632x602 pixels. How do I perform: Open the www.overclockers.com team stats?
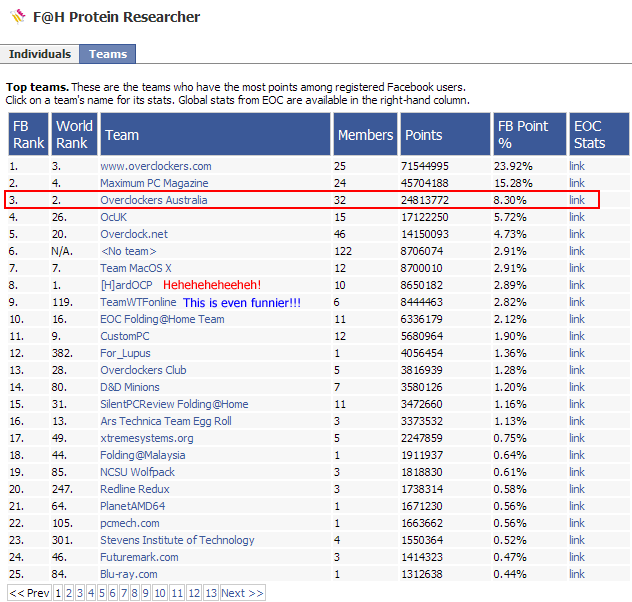pyautogui.click(x=156, y=166)
